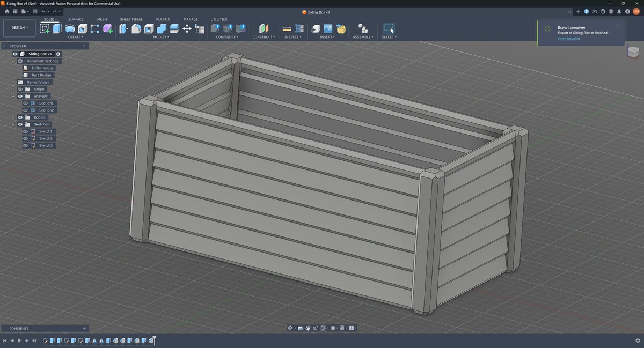Select the Create Sketch tool
644x348 pixels.
pyautogui.click(x=45, y=28)
